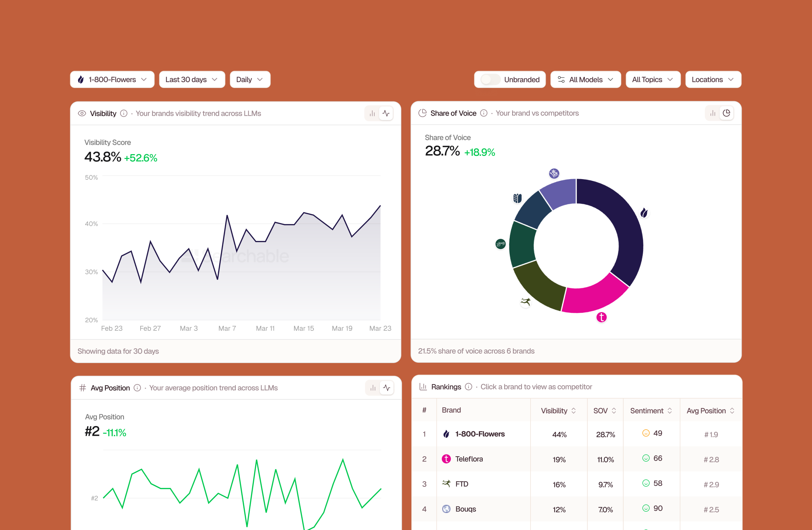
Task: Click the #2 Avg Position value
Action: 92,432
